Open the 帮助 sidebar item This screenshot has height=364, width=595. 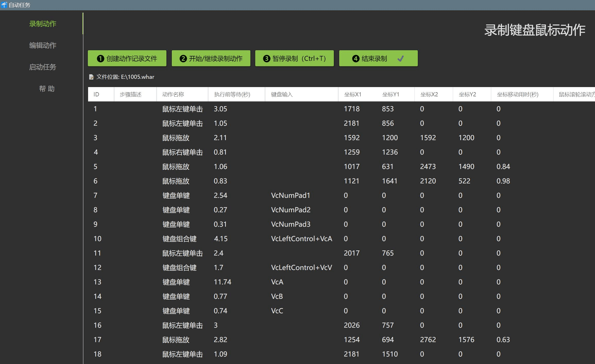pyautogui.click(x=47, y=89)
